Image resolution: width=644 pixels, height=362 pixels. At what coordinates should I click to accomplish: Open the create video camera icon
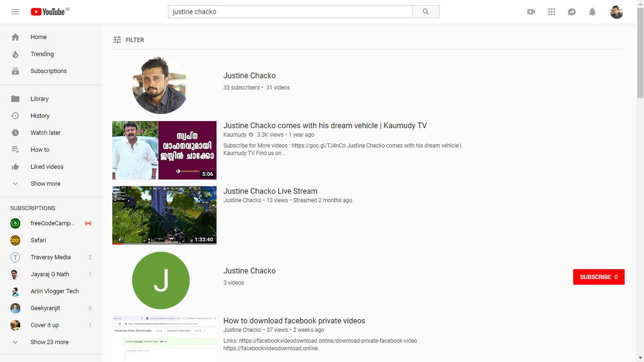tap(531, 12)
